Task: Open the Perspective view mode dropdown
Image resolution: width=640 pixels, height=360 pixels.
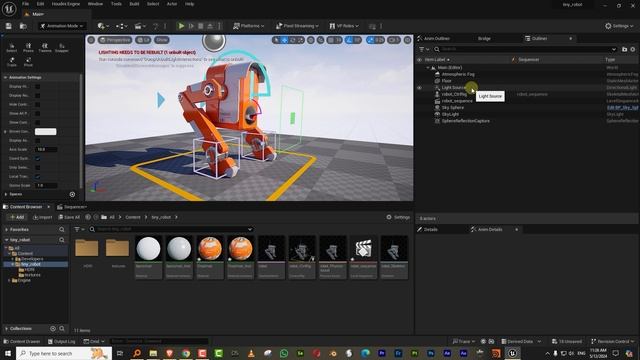Action: [x=116, y=40]
